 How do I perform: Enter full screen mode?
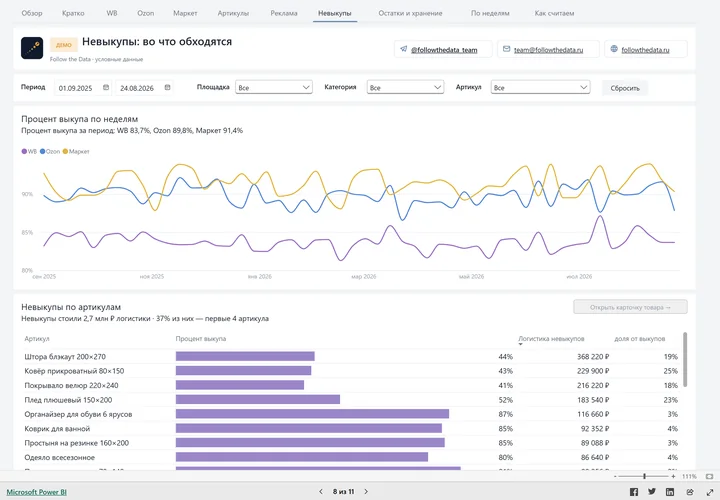point(710,492)
